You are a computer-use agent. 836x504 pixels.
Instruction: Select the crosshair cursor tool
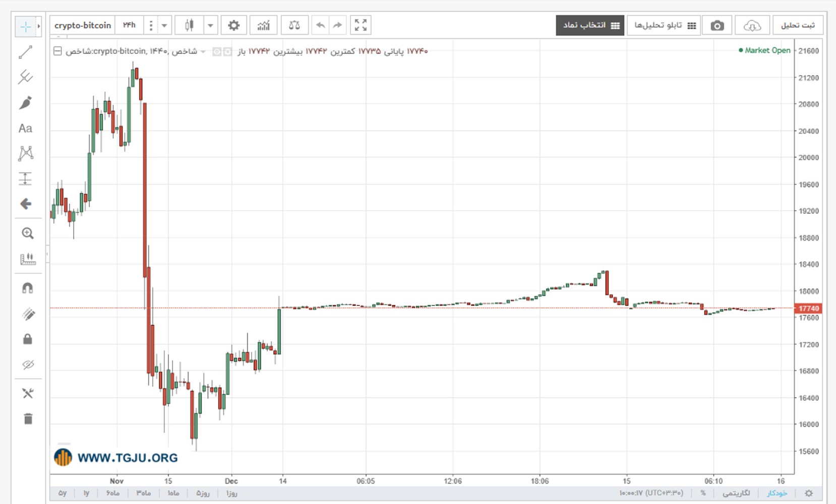tap(25, 26)
